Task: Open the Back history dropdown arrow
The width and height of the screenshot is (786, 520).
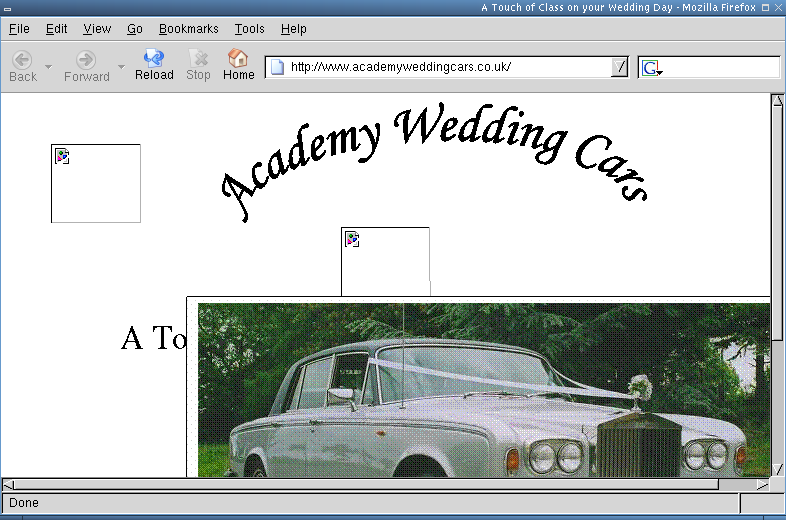Action: [x=48, y=67]
